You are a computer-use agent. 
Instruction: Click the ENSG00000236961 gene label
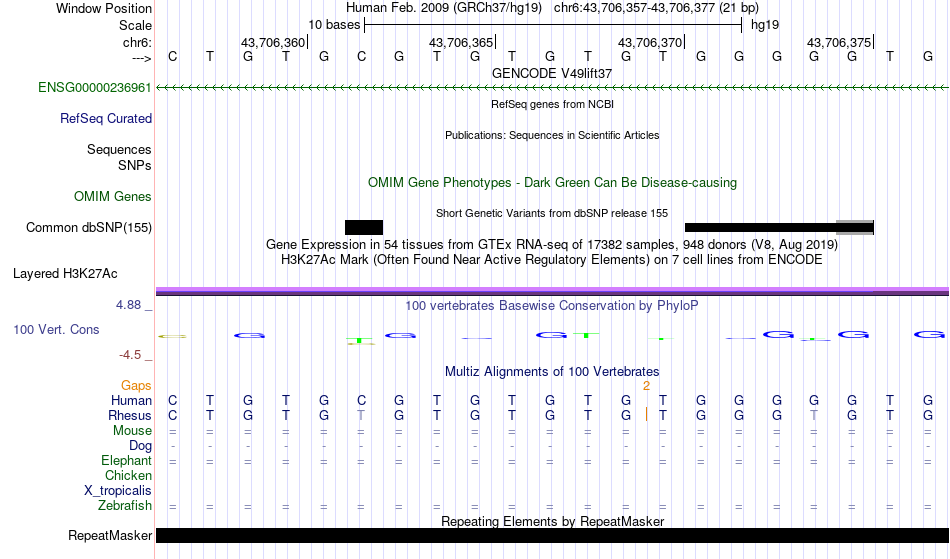95,87
